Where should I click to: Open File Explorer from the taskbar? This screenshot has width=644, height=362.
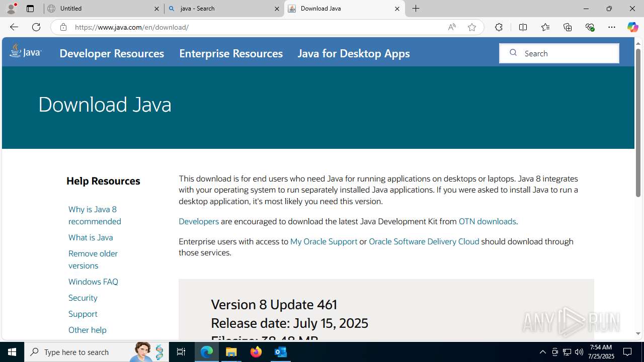click(x=231, y=352)
